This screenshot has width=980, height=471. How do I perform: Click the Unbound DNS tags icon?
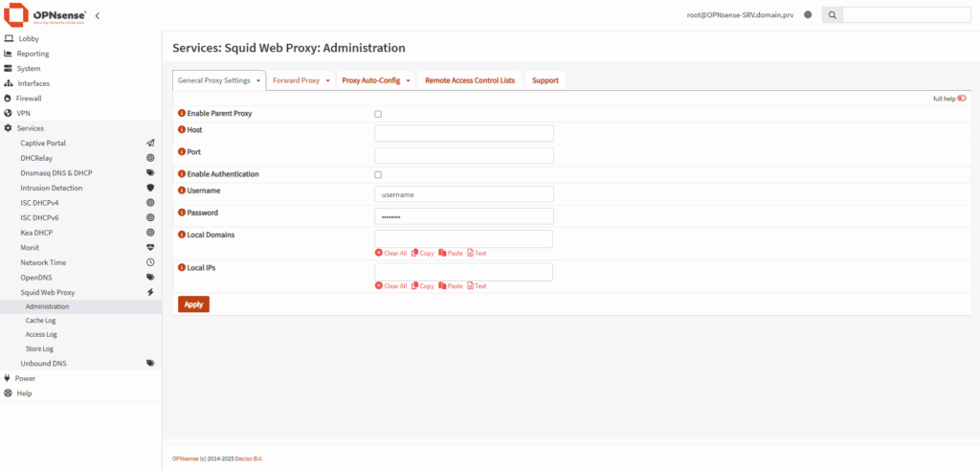150,364
